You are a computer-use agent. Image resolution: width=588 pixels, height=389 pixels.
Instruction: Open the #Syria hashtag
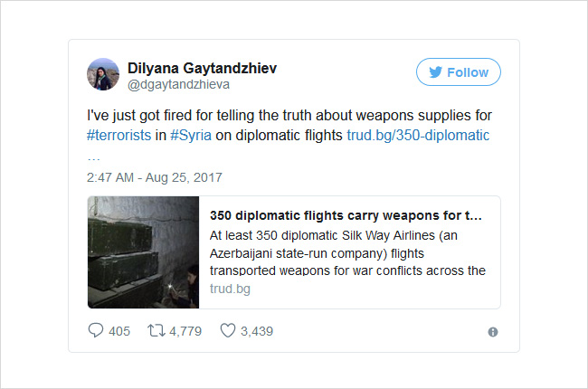tap(191, 135)
